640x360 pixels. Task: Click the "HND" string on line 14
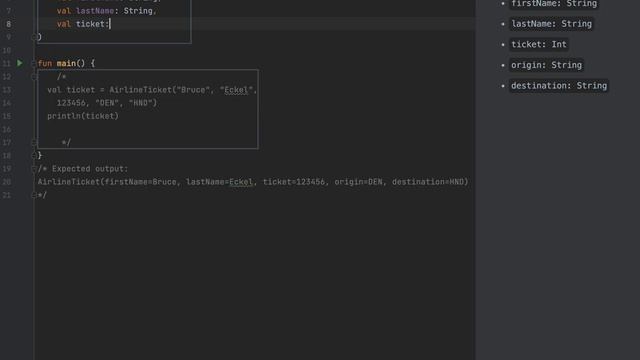point(140,103)
